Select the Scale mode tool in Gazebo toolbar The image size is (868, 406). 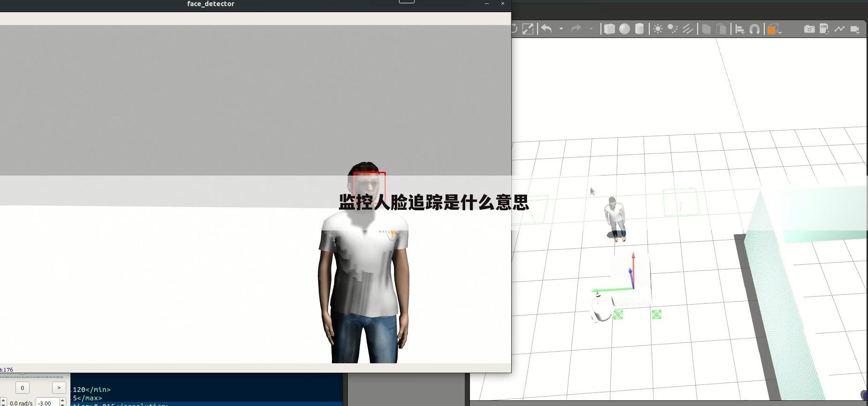point(528,29)
